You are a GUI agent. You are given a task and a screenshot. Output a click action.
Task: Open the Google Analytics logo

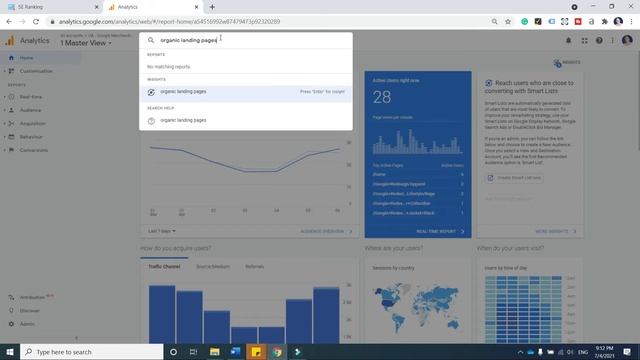coord(10,40)
